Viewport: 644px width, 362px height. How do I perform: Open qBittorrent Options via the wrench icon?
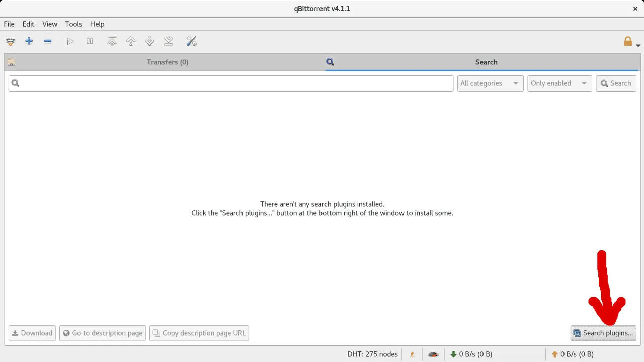click(x=191, y=41)
